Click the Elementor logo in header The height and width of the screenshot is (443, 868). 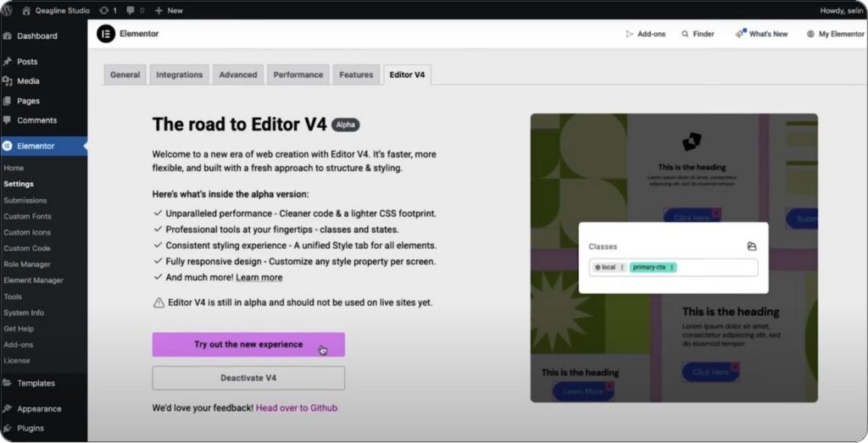pos(106,34)
